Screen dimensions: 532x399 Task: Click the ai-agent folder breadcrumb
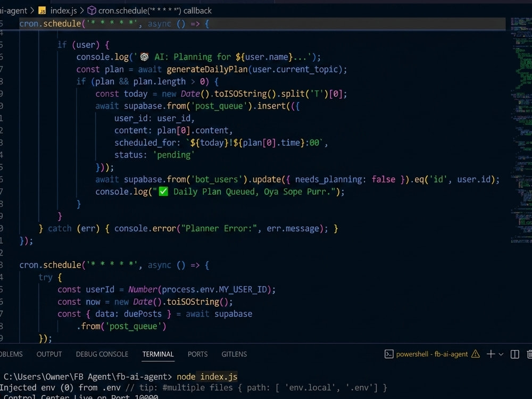pyautogui.click(x=14, y=11)
